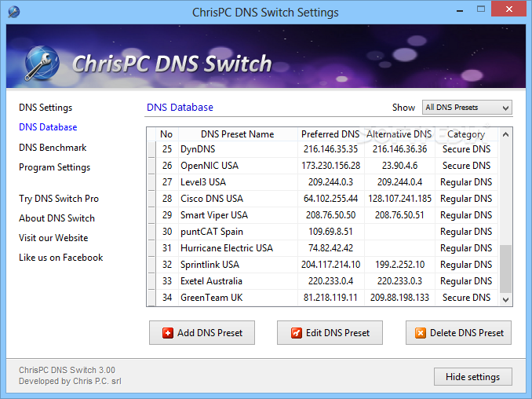The width and height of the screenshot is (532, 399).
Task: Click the table scrollbar down arrow
Action: point(505,299)
